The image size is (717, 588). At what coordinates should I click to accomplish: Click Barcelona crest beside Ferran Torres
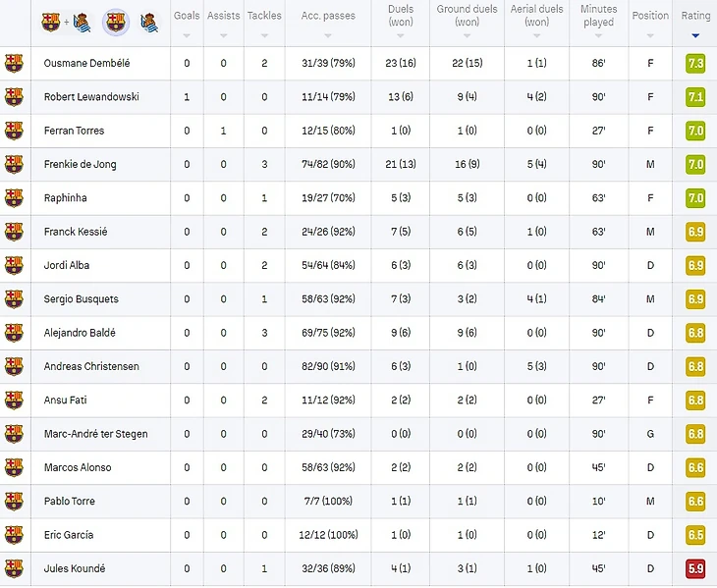coord(14,131)
